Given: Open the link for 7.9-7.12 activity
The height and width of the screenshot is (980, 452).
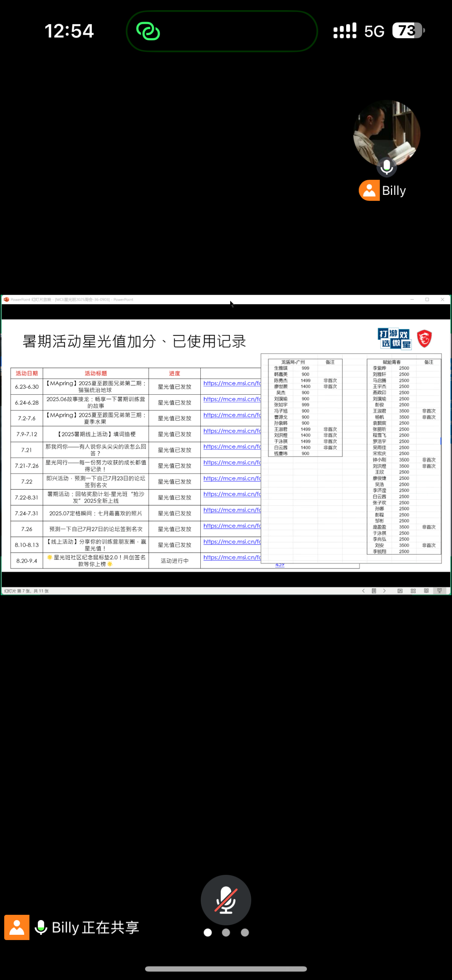Looking at the screenshot, I should (x=232, y=431).
